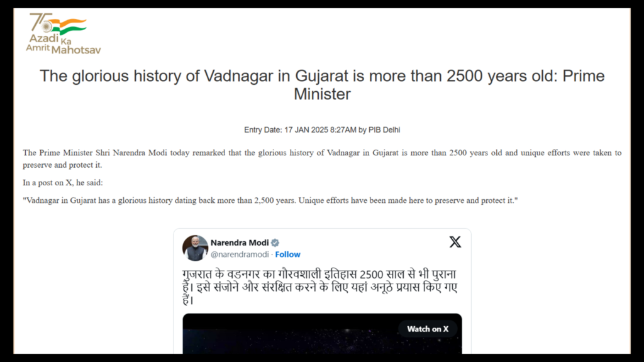Click the X logo in the tweet corner
The image size is (644, 362).
455,241
